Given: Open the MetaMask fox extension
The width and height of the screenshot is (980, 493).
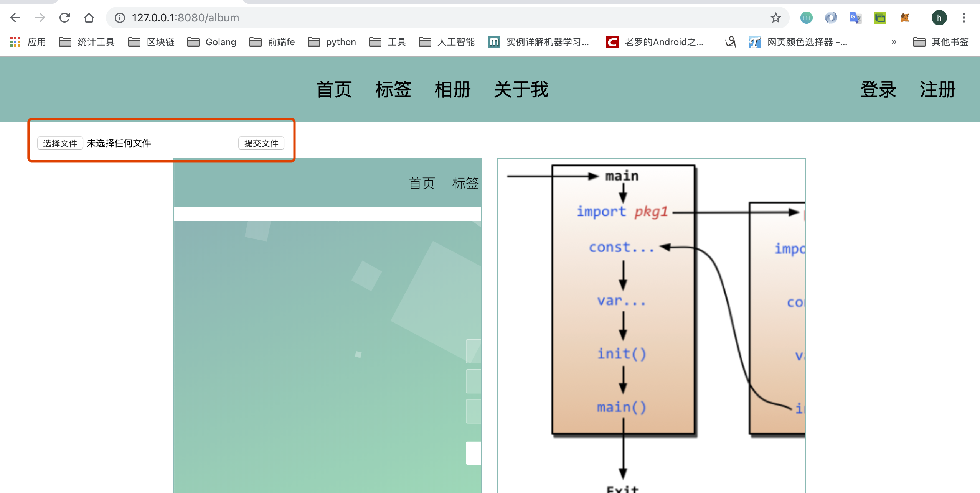Looking at the screenshot, I should (x=905, y=18).
